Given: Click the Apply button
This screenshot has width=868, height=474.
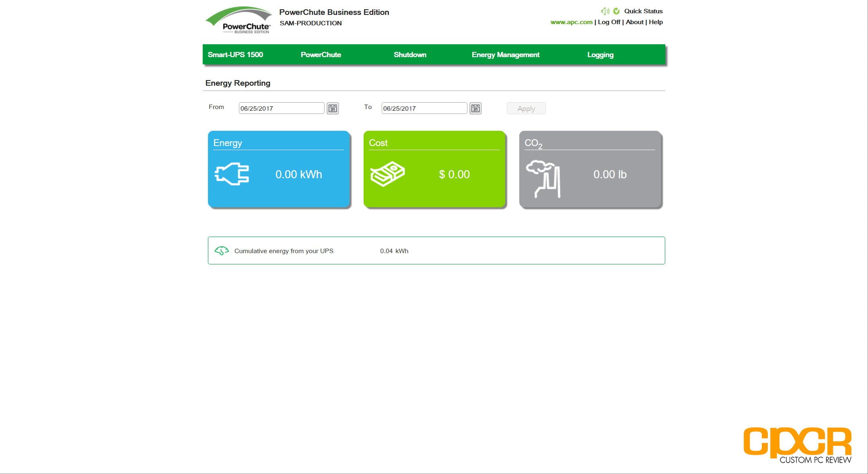Looking at the screenshot, I should click(x=526, y=108).
